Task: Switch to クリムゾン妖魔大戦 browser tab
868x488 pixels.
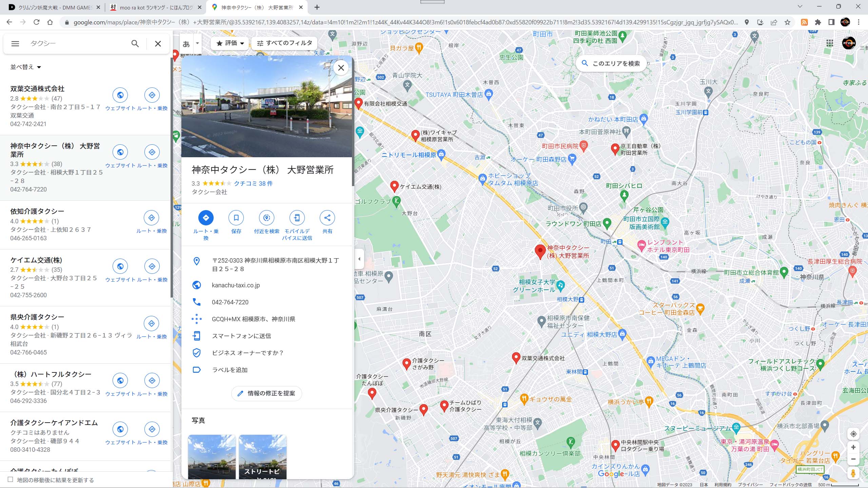Action: 54,7
